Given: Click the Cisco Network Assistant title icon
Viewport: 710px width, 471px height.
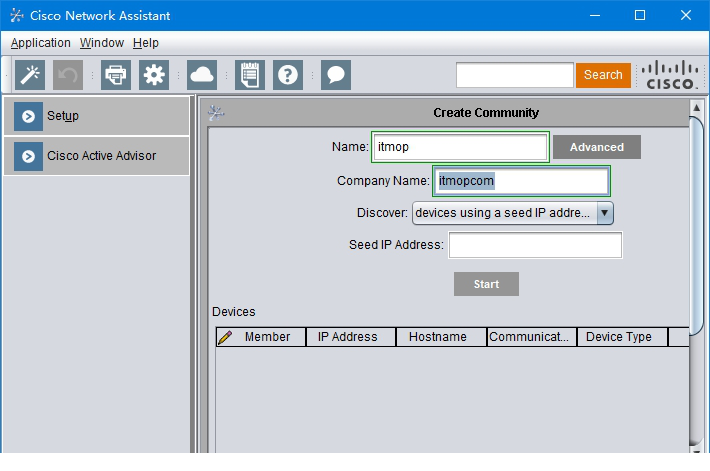Looking at the screenshot, I should (x=17, y=15).
